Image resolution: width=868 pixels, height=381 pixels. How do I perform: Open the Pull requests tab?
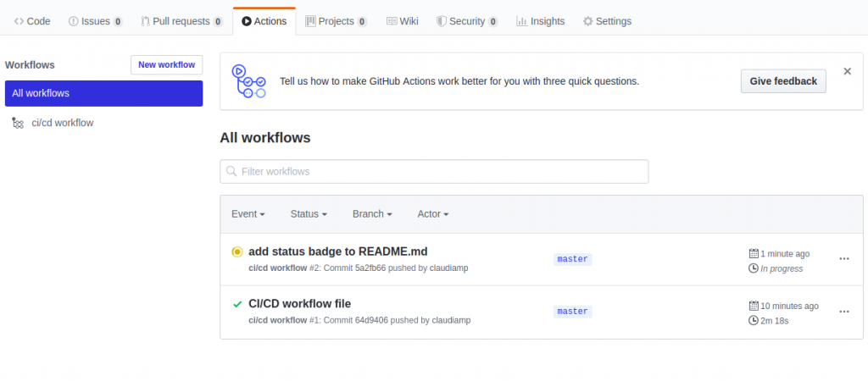[x=181, y=21]
